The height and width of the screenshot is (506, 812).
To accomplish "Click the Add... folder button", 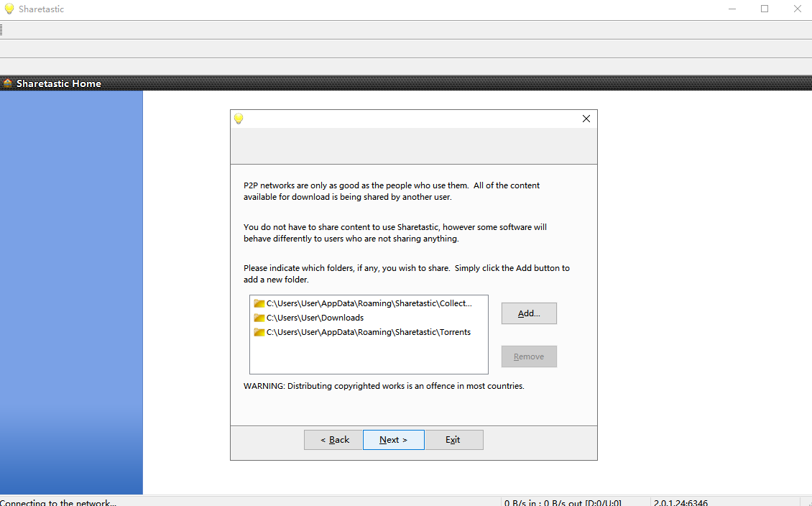I will (529, 313).
